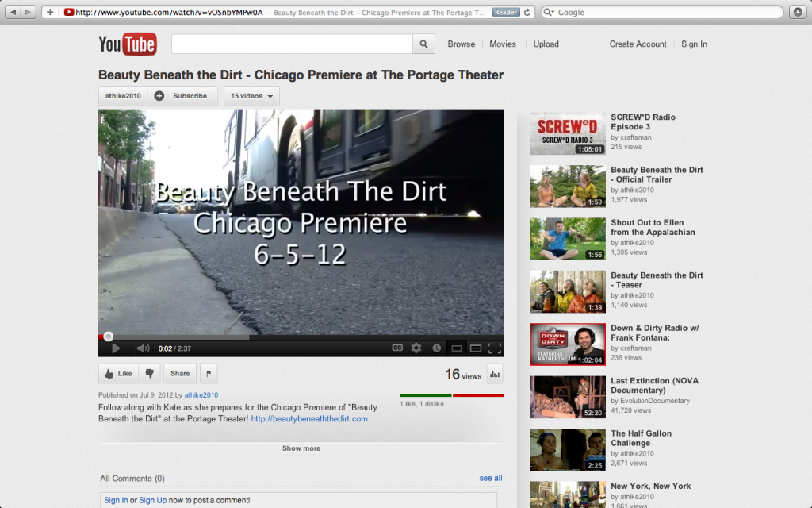Go forward with the browser forward arrow

[x=28, y=12]
